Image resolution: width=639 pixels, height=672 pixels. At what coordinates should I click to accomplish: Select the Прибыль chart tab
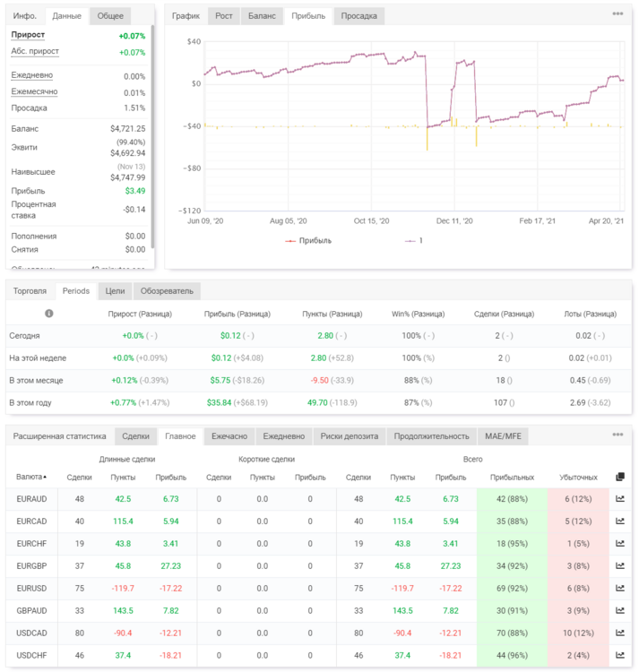(x=308, y=16)
